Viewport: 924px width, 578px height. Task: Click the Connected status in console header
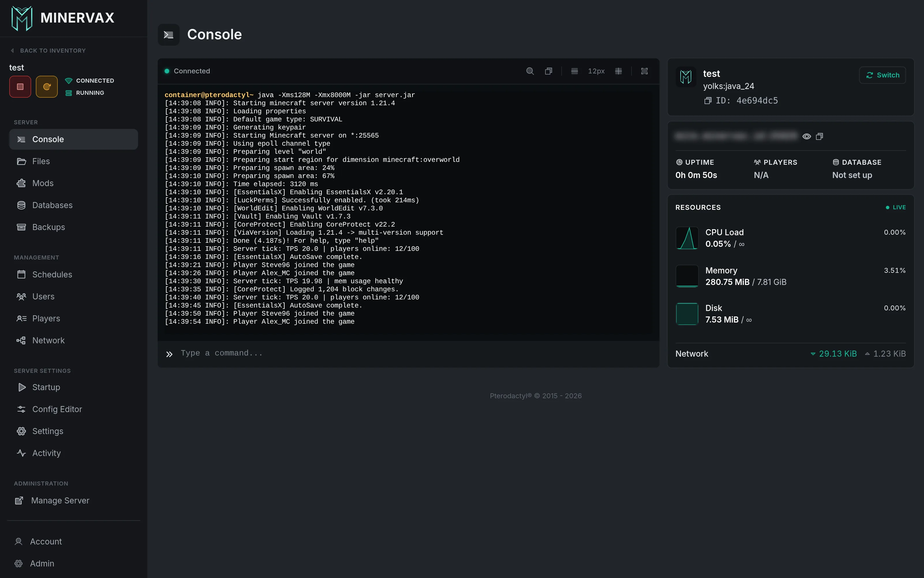point(187,71)
